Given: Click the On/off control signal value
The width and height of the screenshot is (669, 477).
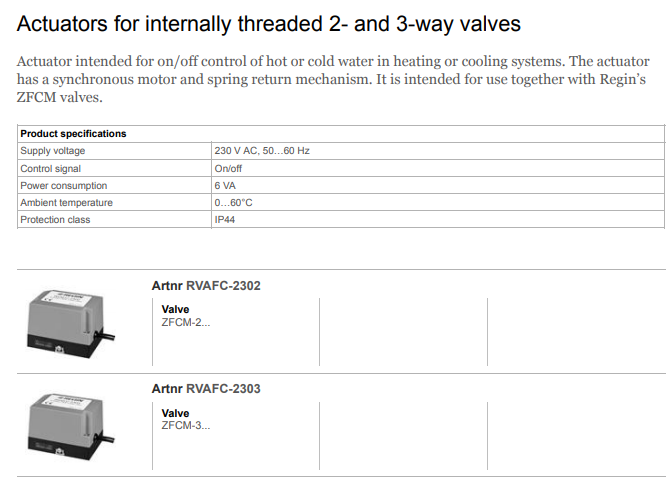Looking at the screenshot, I should (x=230, y=168).
